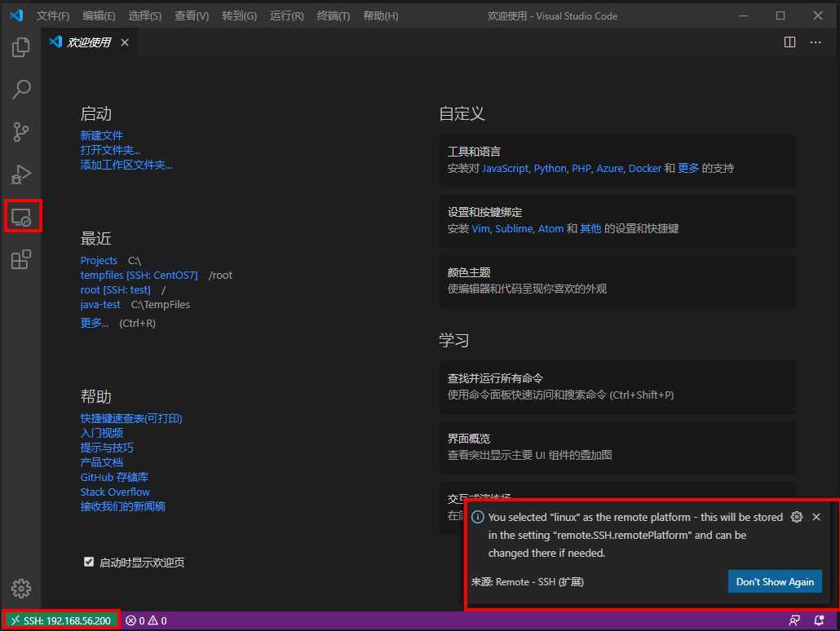Screen dimensions: 840x631
Task: Click the Don't Show Again button
Action: coord(775,582)
